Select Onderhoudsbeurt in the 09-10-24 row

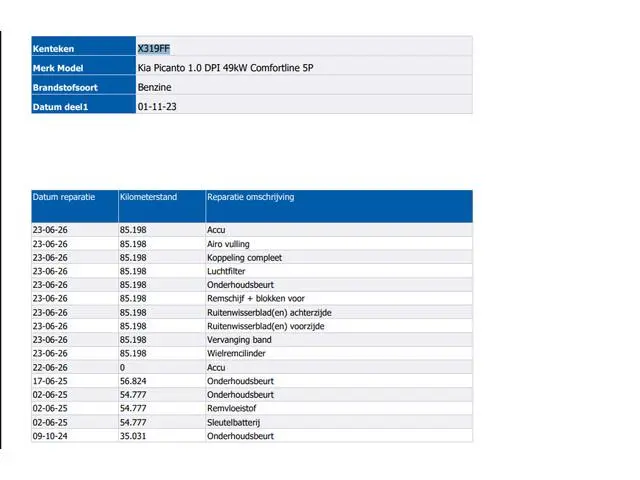(x=240, y=436)
